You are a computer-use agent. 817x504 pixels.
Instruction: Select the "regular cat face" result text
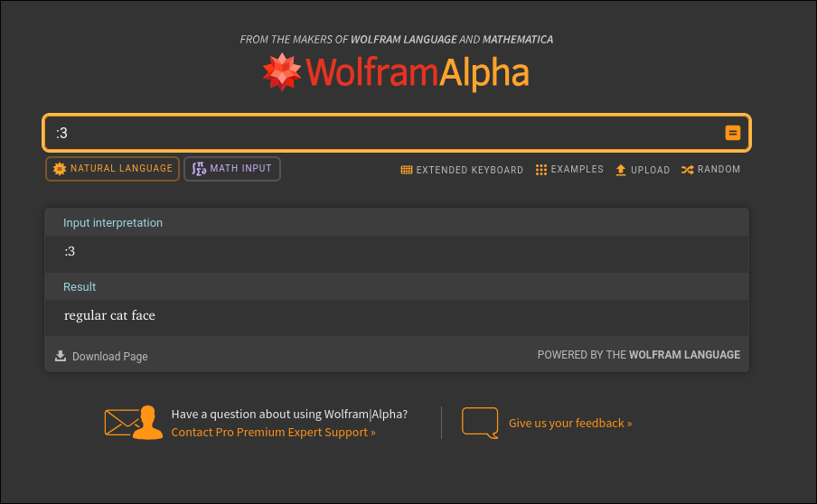[x=109, y=315]
